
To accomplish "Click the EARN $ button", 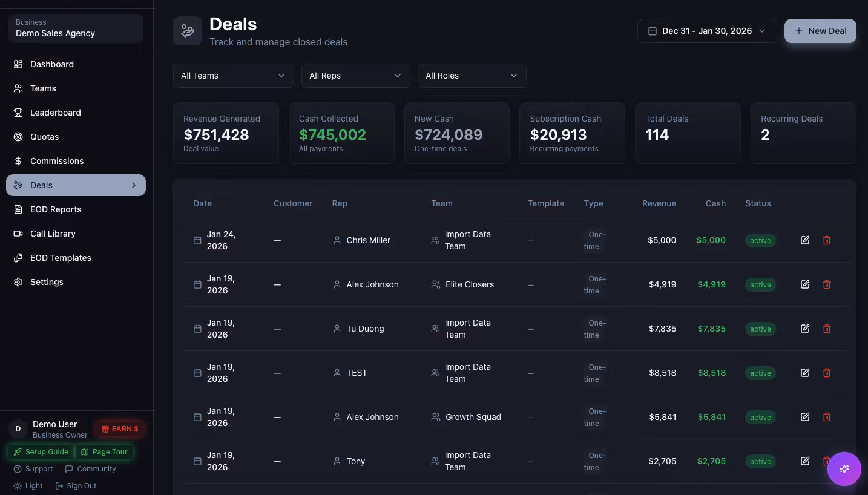I will [120, 429].
